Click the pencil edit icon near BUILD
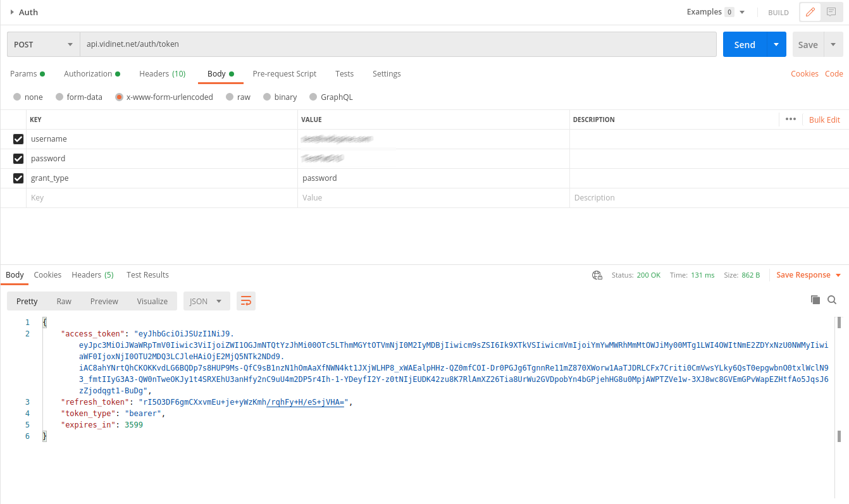The width and height of the screenshot is (849, 504). pyautogui.click(x=810, y=12)
